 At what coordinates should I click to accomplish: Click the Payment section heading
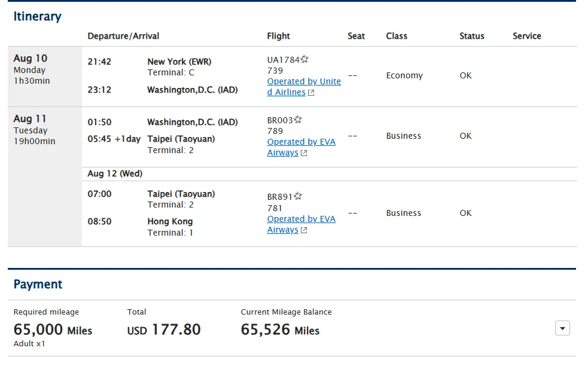(x=38, y=284)
